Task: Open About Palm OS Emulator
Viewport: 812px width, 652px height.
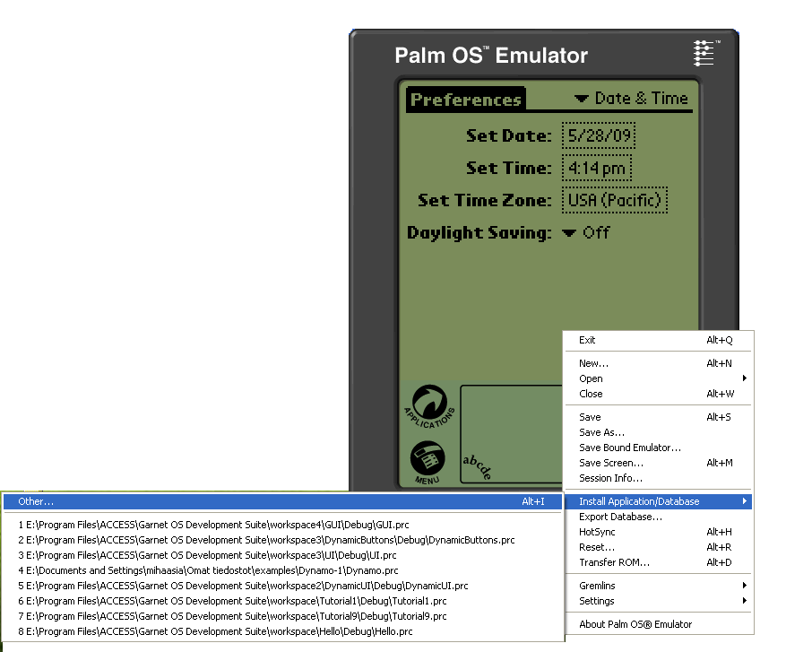Action: [658, 624]
